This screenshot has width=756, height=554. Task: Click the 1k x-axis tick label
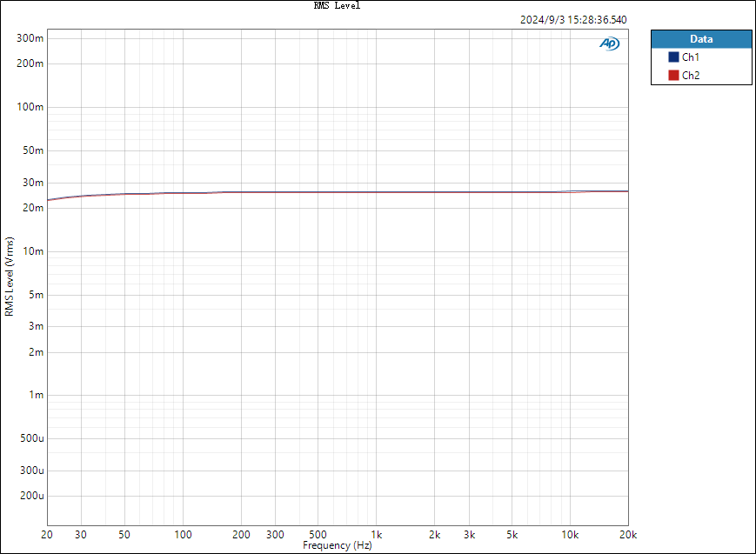[377, 535]
